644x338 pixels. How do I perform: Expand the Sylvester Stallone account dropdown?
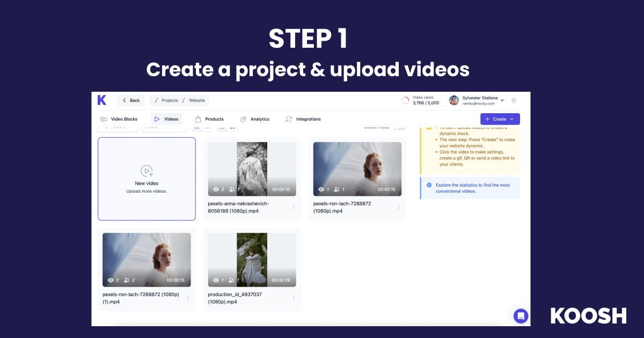point(502,100)
